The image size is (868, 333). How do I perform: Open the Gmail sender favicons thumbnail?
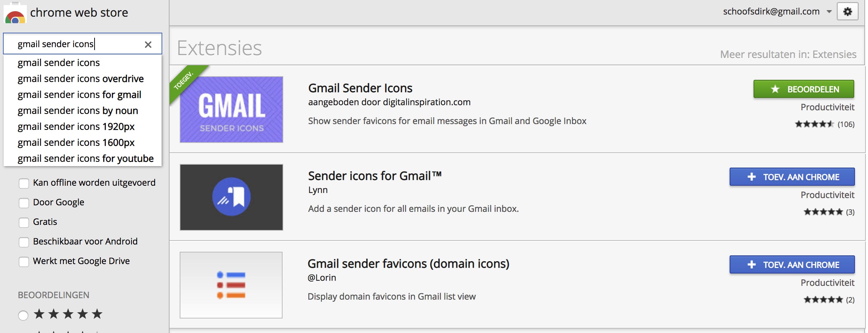pyautogui.click(x=231, y=285)
